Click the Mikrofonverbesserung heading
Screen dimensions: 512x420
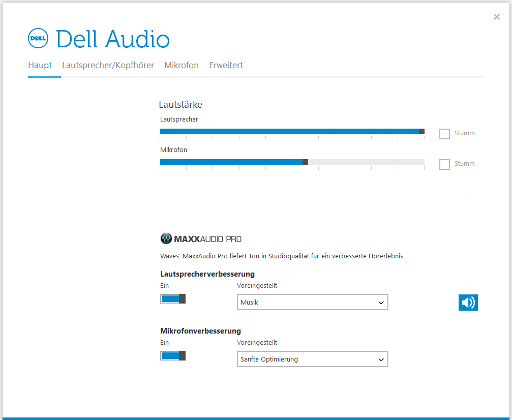click(x=200, y=331)
